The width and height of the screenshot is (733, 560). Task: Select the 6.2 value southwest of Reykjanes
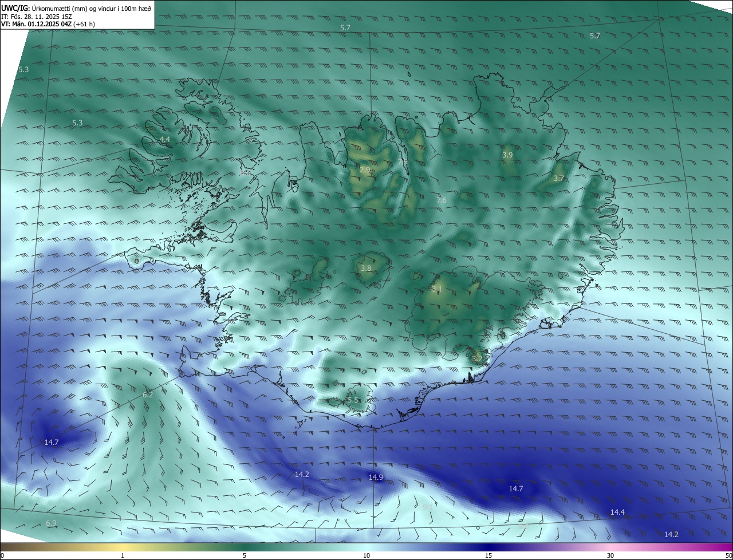pyautogui.click(x=148, y=395)
